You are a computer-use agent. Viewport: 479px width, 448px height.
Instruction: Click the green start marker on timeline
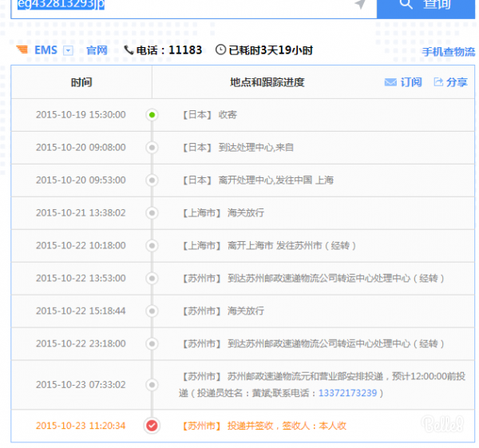click(x=152, y=115)
